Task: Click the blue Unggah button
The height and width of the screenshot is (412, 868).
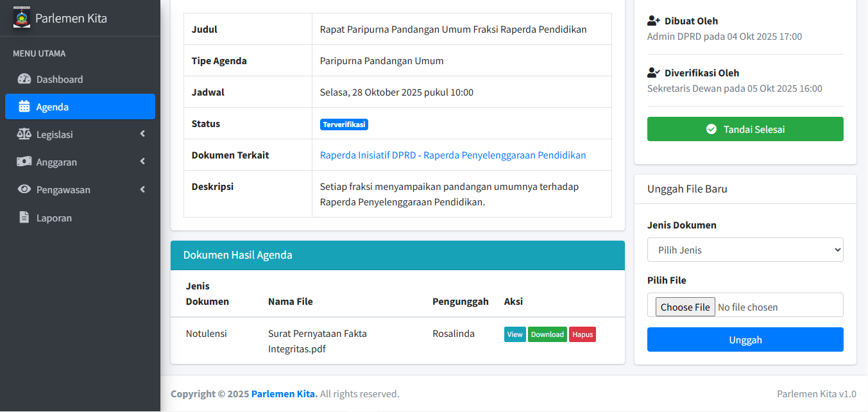Action: pos(745,339)
